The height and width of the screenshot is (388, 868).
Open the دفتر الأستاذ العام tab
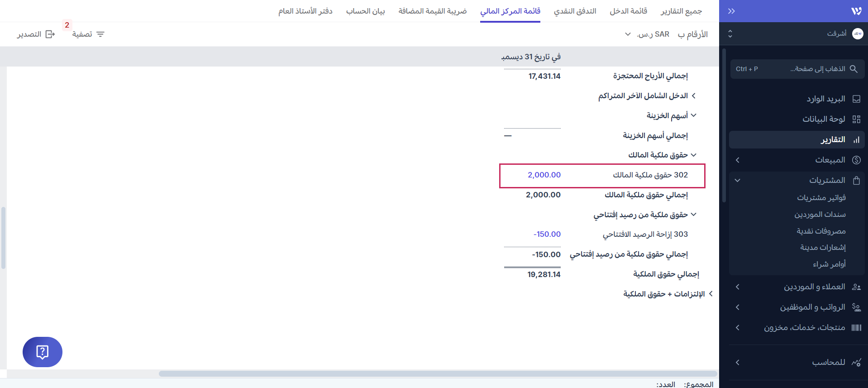click(x=305, y=11)
